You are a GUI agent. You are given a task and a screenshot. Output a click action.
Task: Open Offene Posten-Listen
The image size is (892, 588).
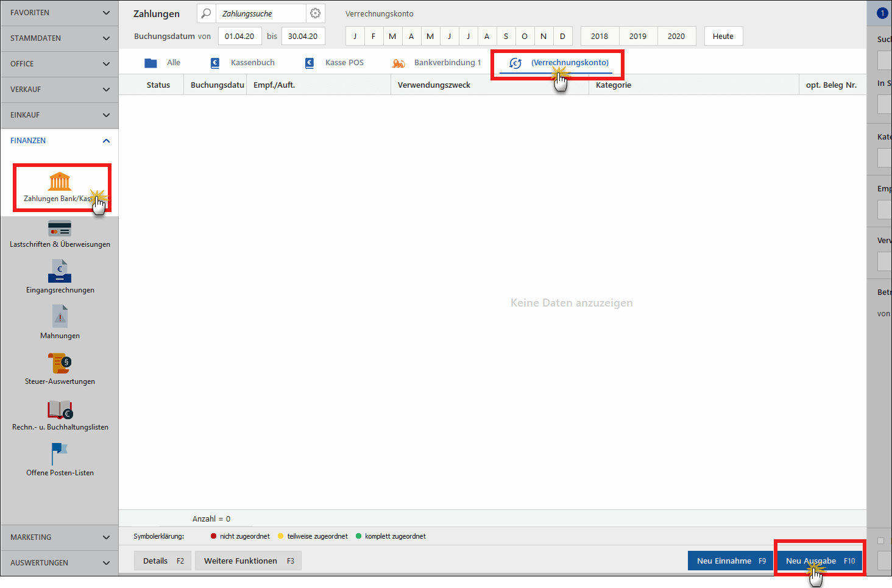tap(60, 461)
